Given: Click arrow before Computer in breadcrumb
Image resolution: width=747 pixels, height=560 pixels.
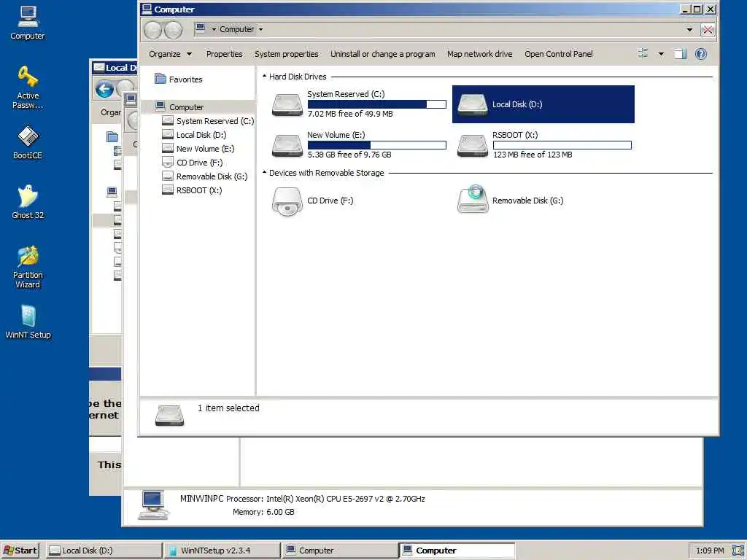Looking at the screenshot, I should click(x=214, y=29).
